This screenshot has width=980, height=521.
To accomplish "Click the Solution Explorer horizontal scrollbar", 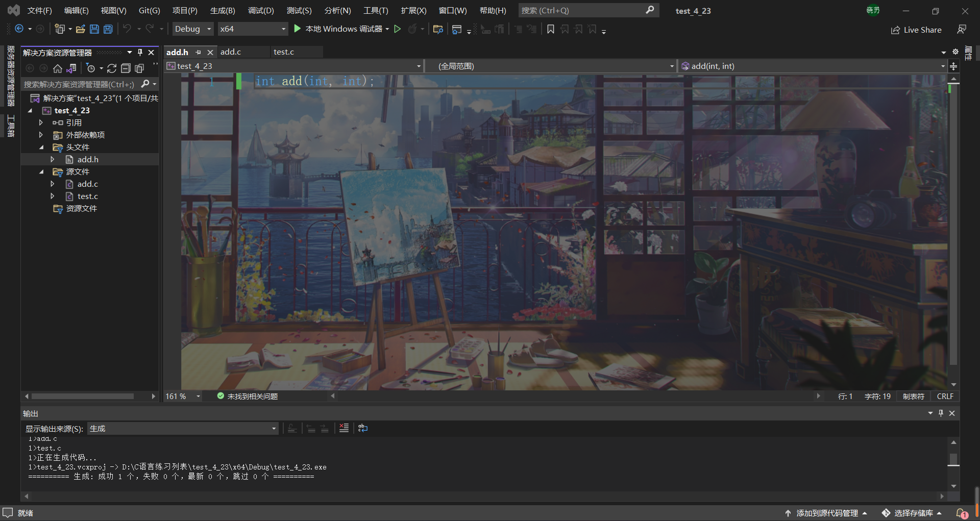I will click(83, 396).
